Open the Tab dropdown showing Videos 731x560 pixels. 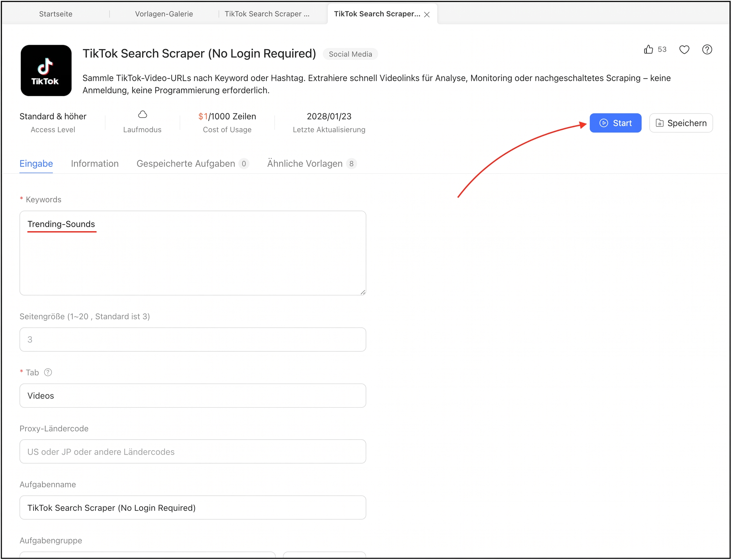coord(193,396)
